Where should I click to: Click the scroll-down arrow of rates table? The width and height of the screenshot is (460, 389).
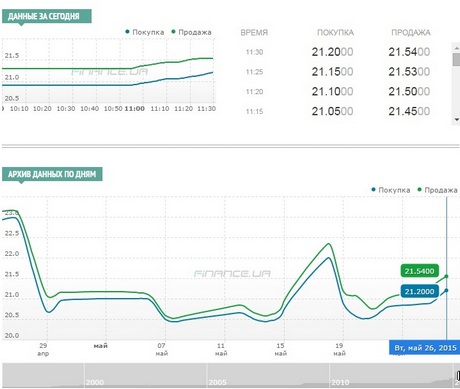[456, 120]
